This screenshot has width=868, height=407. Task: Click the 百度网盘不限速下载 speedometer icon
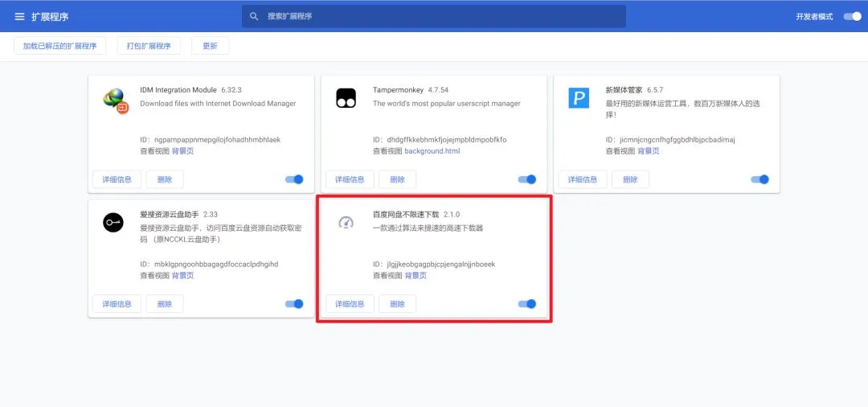click(x=346, y=223)
